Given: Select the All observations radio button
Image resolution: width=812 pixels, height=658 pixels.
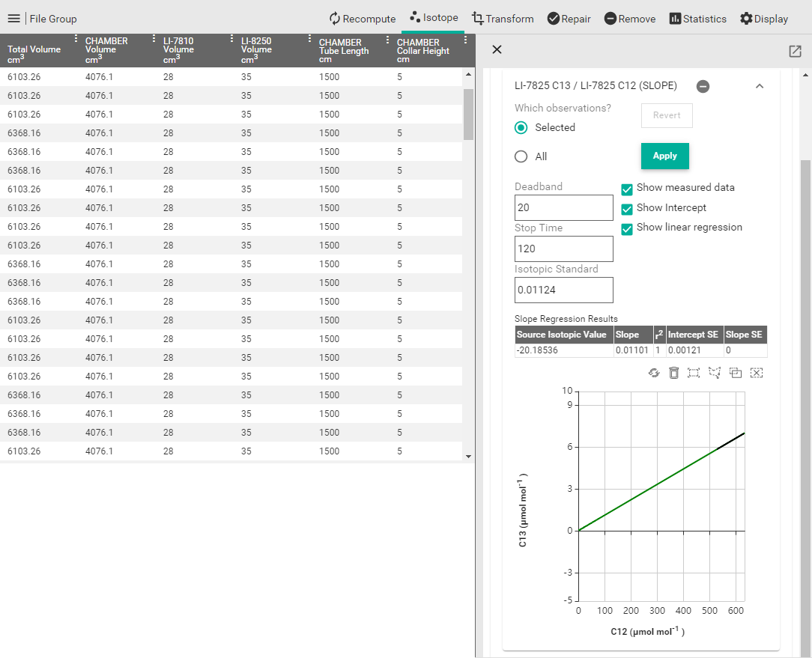Looking at the screenshot, I should [521, 156].
